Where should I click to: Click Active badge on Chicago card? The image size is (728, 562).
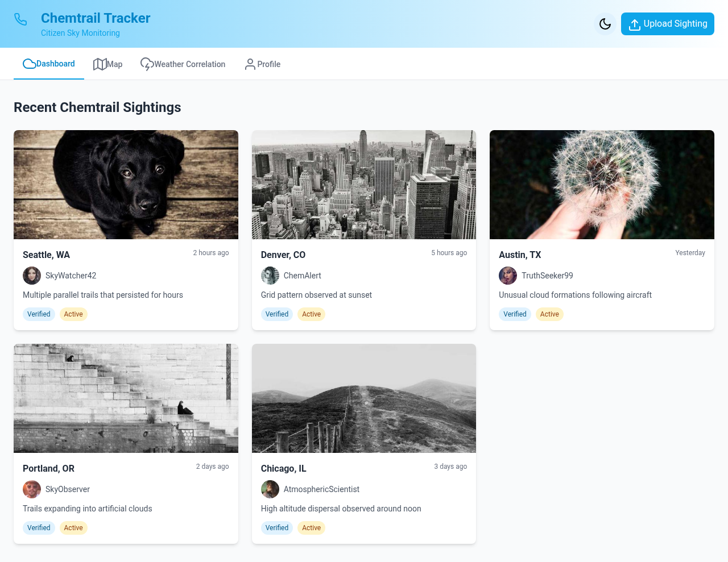click(x=311, y=528)
